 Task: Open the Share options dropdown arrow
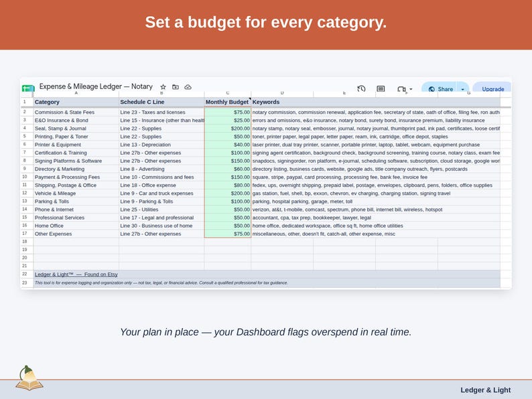click(x=463, y=89)
